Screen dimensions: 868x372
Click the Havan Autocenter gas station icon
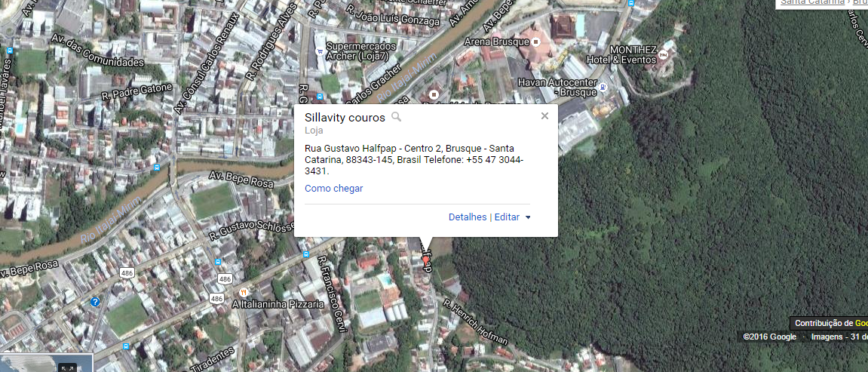click(603, 86)
